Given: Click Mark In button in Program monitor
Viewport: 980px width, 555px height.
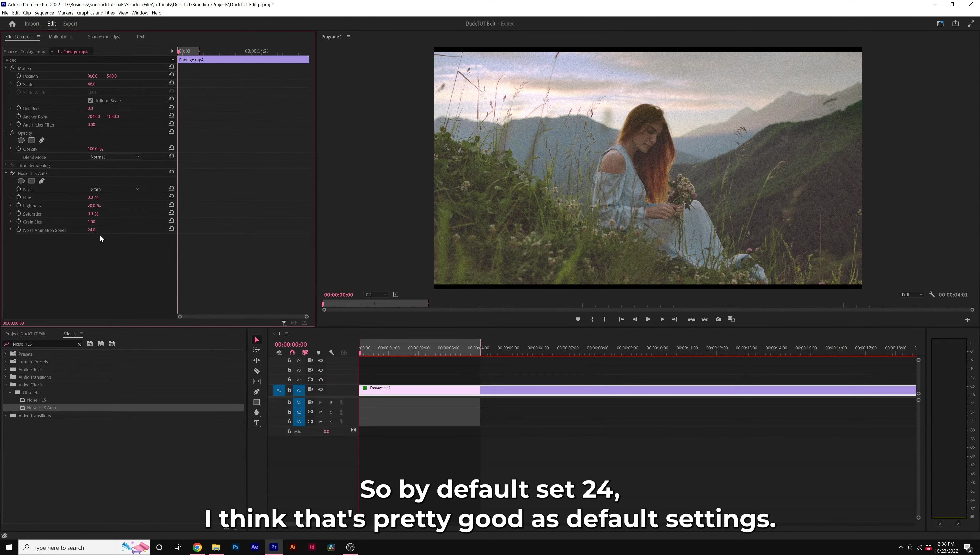Looking at the screenshot, I should click(592, 319).
